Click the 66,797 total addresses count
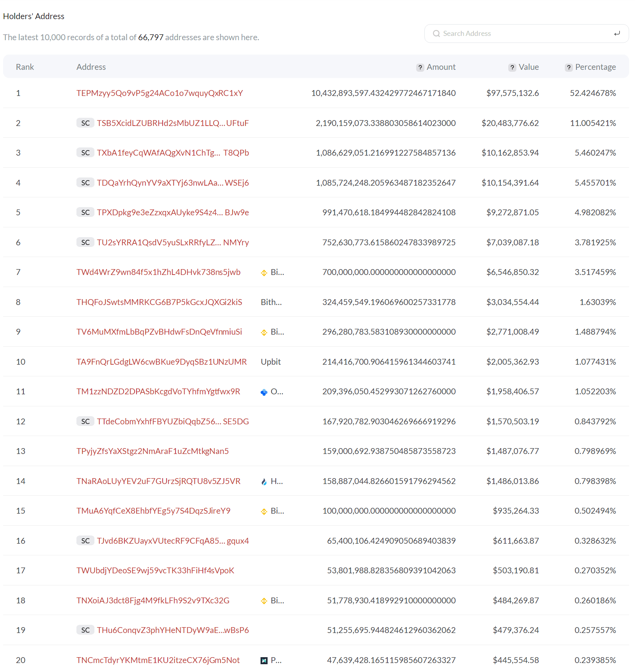The height and width of the screenshot is (672, 635). pos(151,37)
